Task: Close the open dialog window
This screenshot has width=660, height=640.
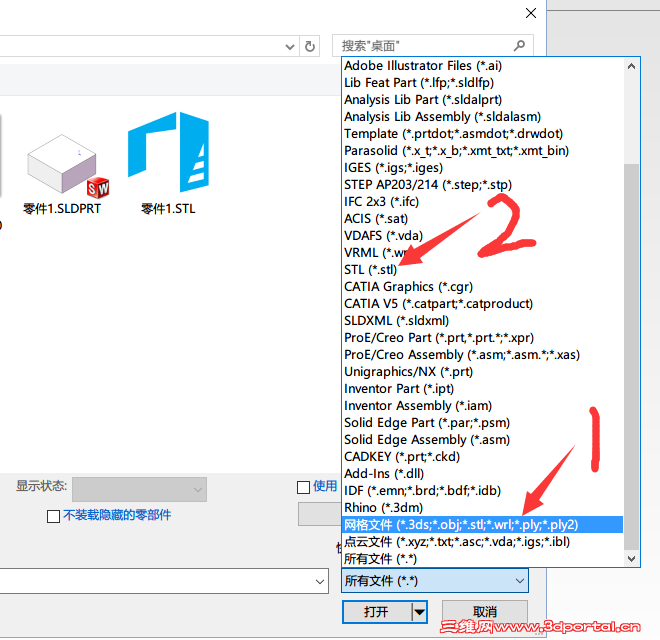Action: (x=531, y=13)
